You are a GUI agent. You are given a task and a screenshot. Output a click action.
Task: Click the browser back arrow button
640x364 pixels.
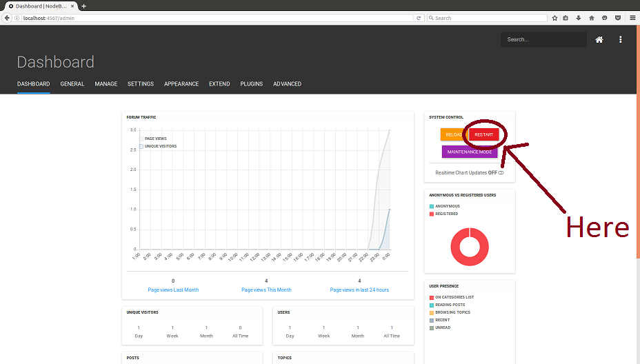(7, 18)
